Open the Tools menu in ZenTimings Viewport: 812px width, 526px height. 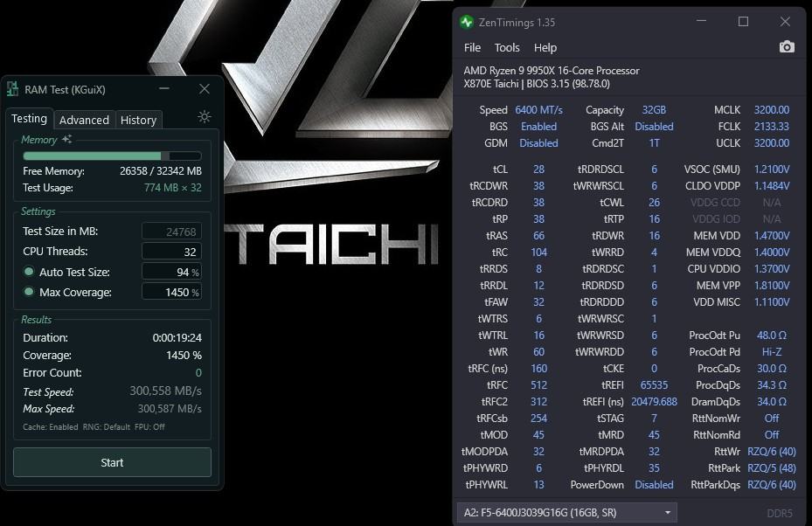click(507, 48)
